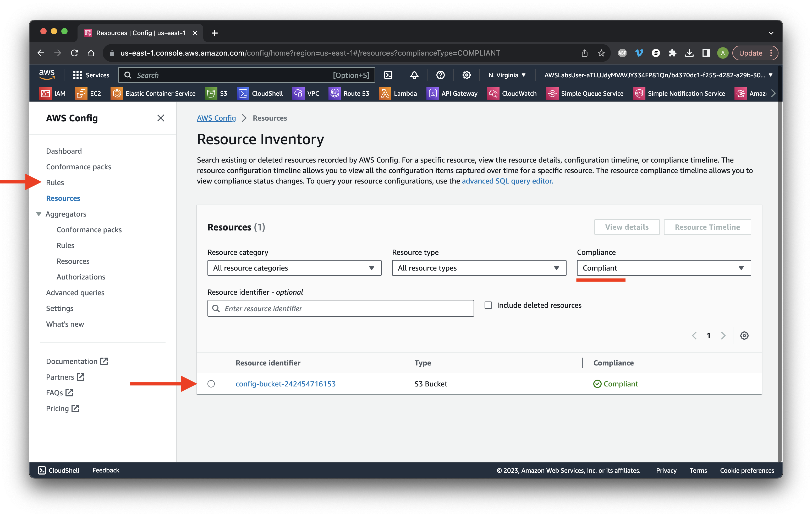
Task: Open Lambda from the favorites bar
Action: (x=398, y=94)
